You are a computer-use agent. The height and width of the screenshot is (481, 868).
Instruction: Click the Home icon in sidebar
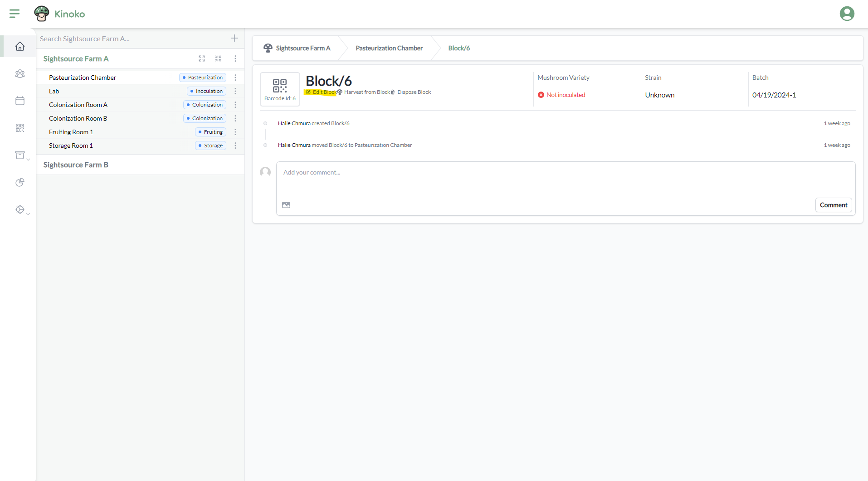[x=20, y=46]
